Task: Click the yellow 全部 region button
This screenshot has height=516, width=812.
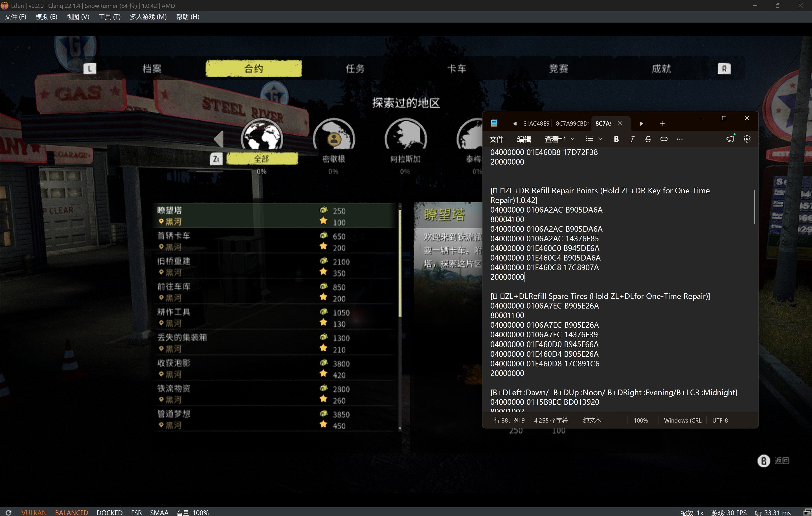Action: click(262, 159)
